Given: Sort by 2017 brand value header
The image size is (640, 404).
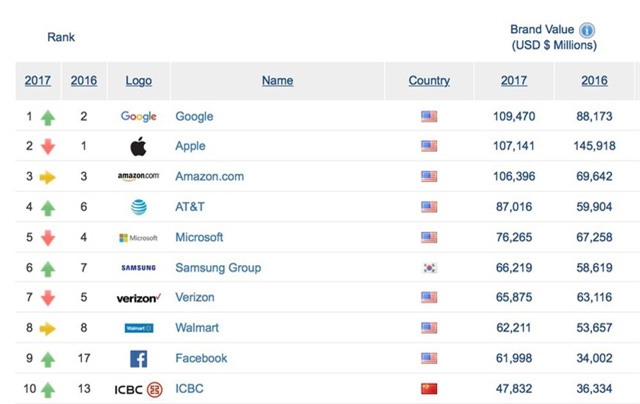Looking at the screenshot, I should [x=514, y=81].
